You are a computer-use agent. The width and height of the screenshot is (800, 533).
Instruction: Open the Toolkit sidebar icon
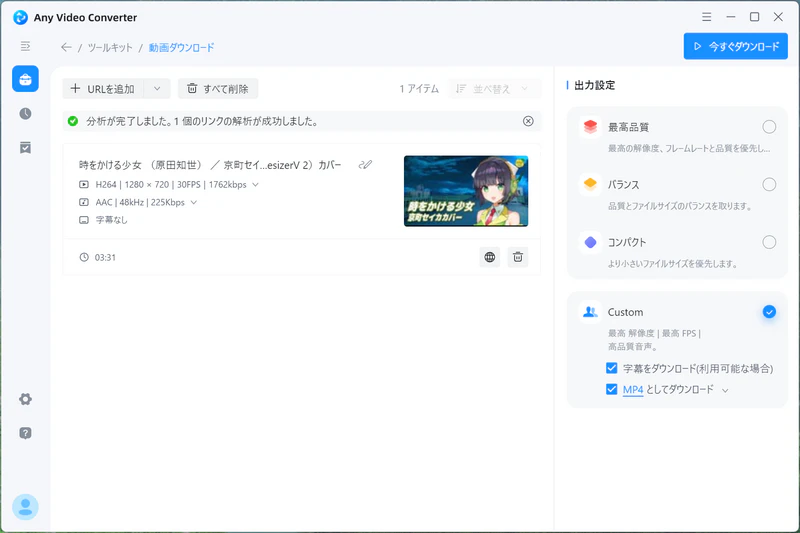pos(25,79)
